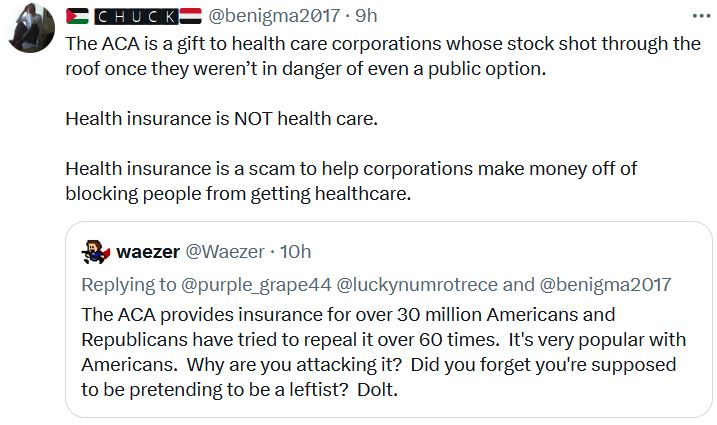Open the CHUCK display name
This screenshot has width=717, height=425.
tap(136, 16)
